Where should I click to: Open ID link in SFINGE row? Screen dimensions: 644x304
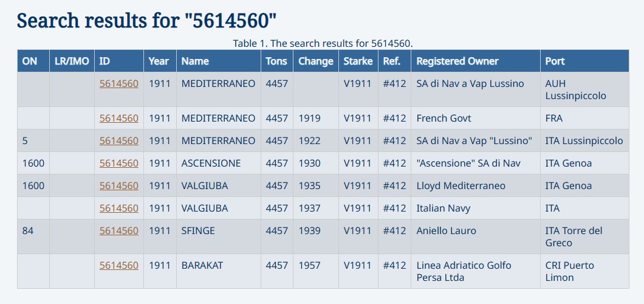(118, 231)
